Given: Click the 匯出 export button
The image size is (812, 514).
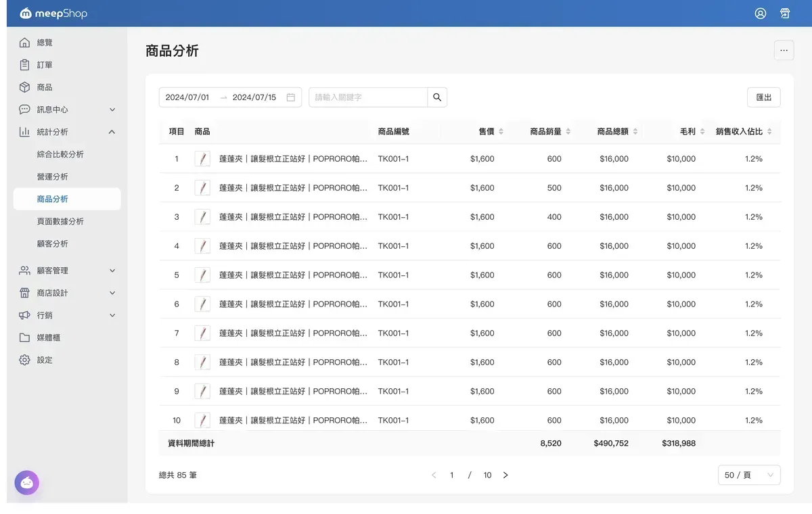Looking at the screenshot, I should coord(763,97).
